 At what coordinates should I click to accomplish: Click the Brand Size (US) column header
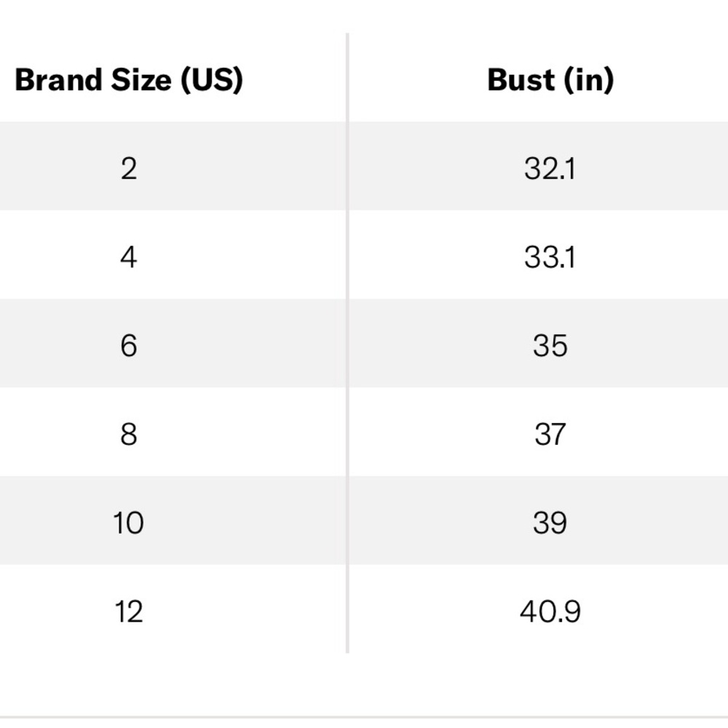[x=129, y=80]
